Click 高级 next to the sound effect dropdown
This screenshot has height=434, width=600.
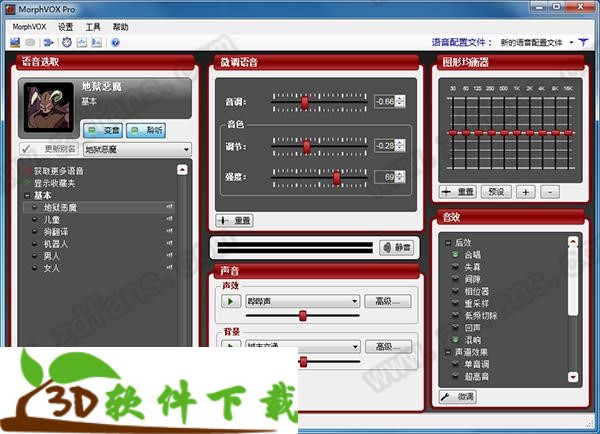(388, 302)
